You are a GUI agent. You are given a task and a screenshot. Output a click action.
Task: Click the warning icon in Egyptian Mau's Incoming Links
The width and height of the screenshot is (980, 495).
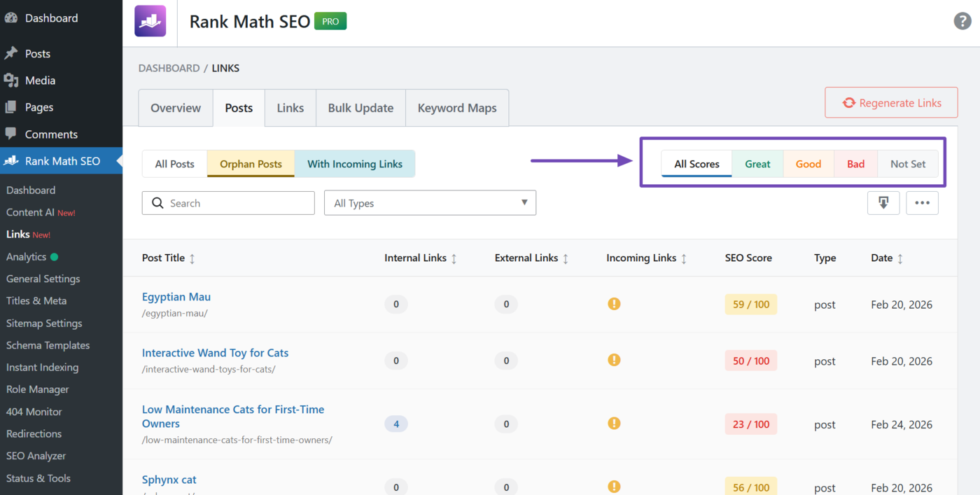click(x=614, y=304)
